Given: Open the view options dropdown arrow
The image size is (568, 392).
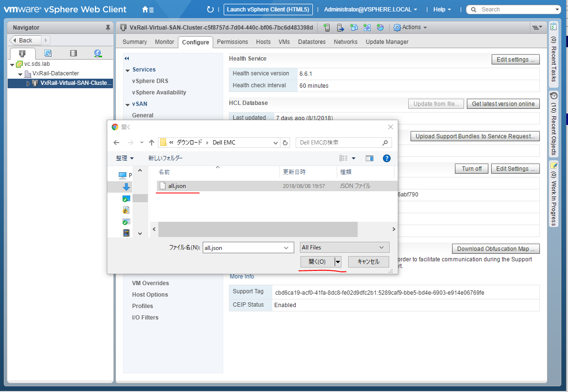Looking at the screenshot, I should click(x=354, y=158).
